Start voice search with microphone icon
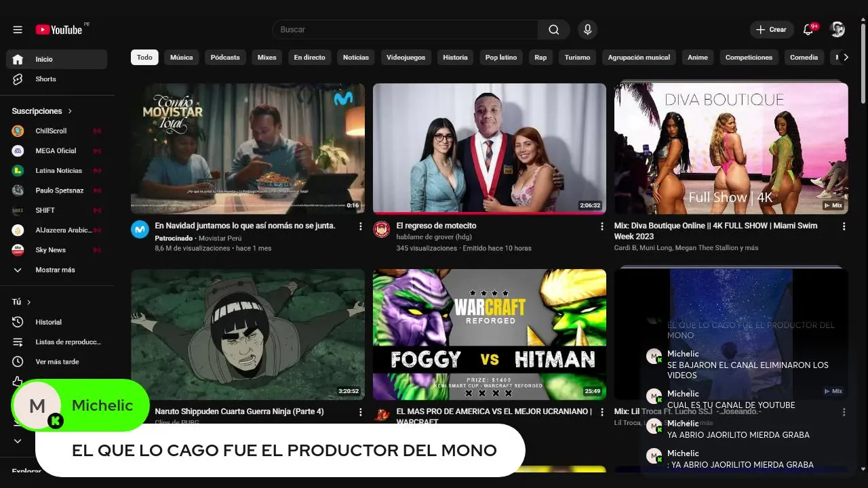 [587, 30]
